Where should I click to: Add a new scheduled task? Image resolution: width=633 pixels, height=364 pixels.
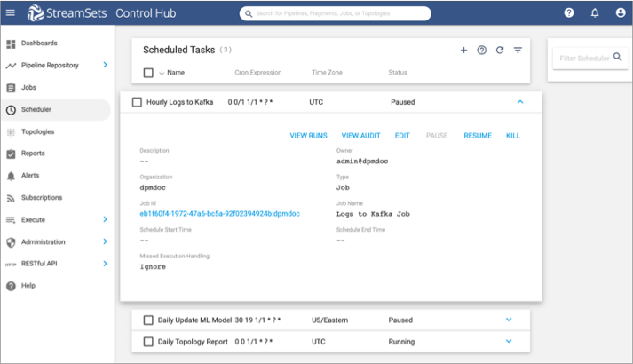click(x=463, y=50)
